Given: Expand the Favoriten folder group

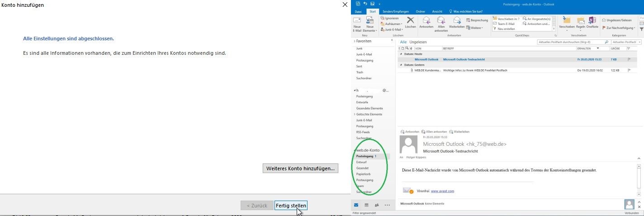Looking at the screenshot, I should point(355,41).
